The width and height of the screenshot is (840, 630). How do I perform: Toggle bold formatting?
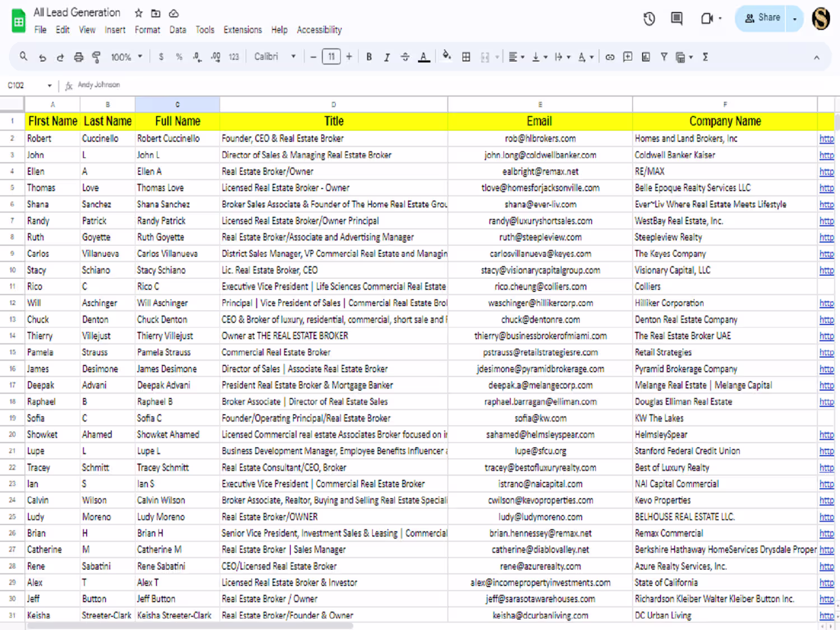pos(369,57)
